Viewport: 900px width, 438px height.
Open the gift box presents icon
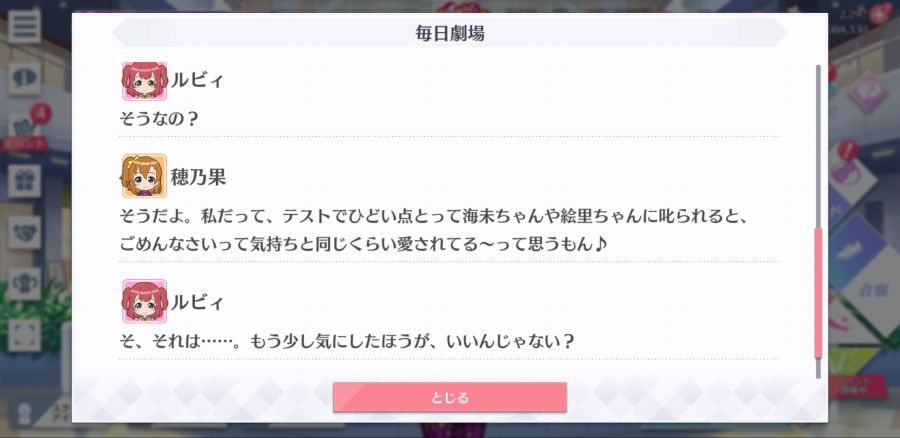click(x=25, y=181)
